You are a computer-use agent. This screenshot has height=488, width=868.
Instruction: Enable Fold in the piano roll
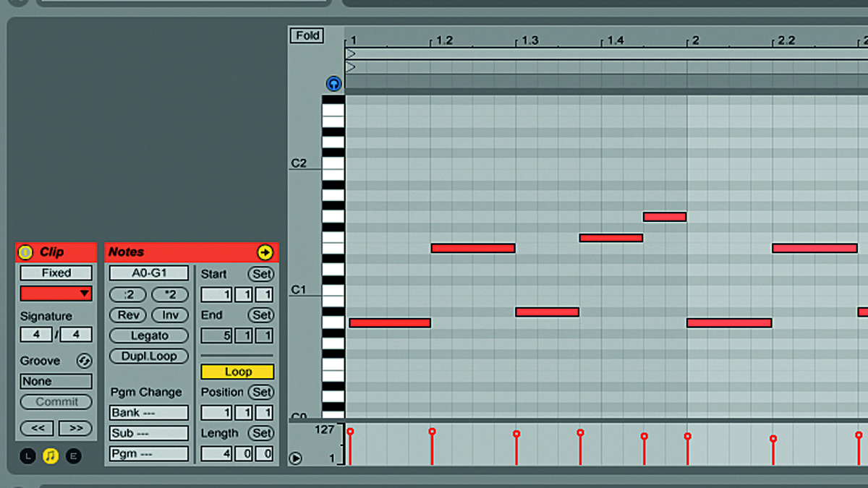(x=307, y=35)
